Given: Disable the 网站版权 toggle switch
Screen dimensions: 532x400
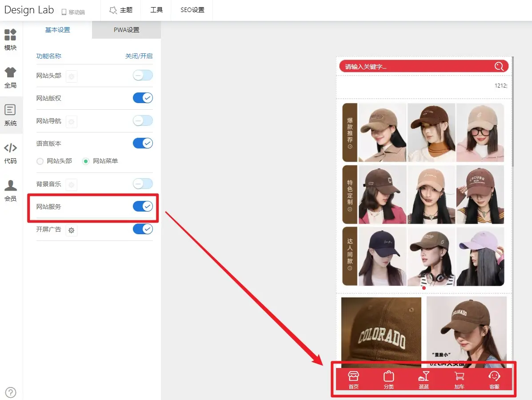Looking at the screenshot, I should point(143,98).
